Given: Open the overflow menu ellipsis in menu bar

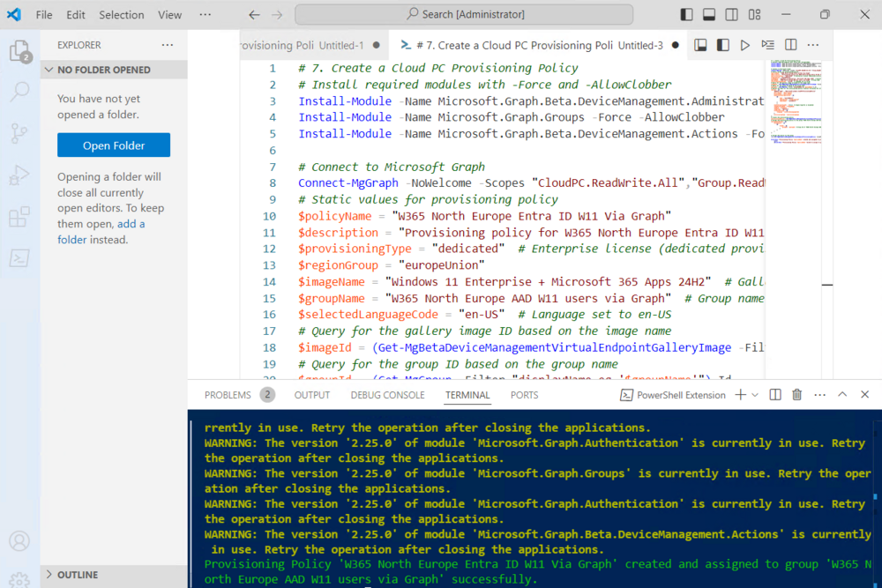Looking at the screenshot, I should tap(206, 15).
